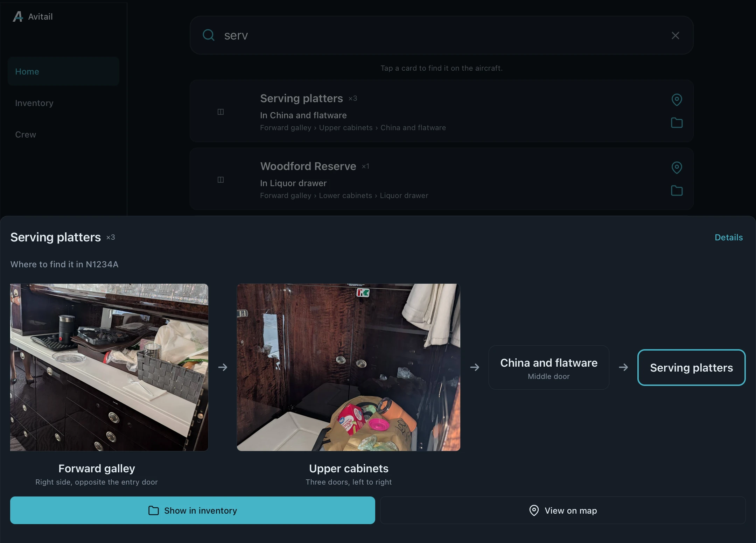
Task: Click the View on map button
Action: [563, 510]
